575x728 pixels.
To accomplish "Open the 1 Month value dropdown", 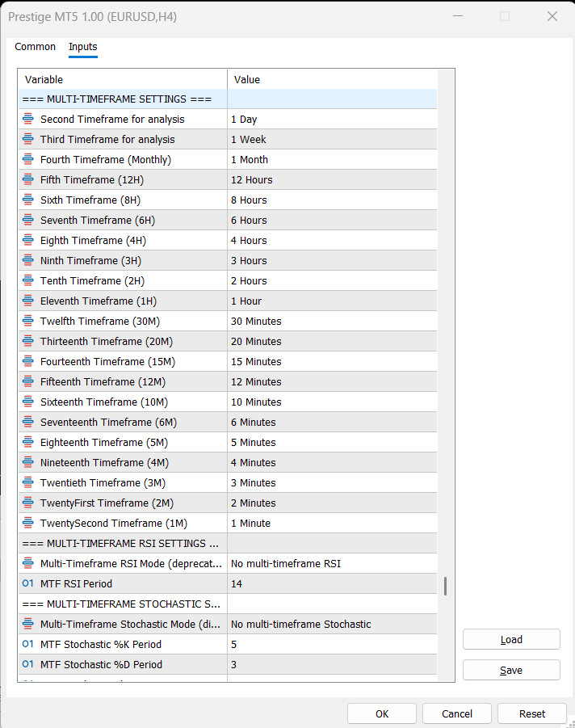I will pyautogui.click(x=332, y=159).
